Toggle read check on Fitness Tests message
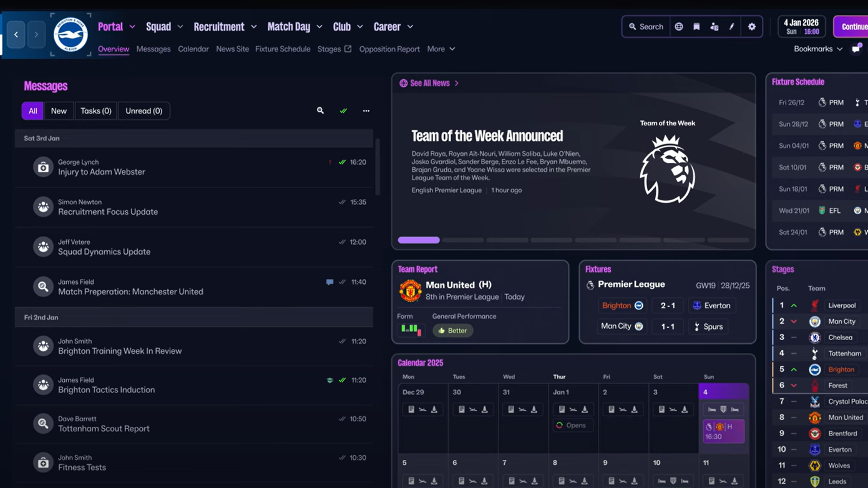Image resolution: width=868 pixels, height=488 pixels. (x=342, y=457)
